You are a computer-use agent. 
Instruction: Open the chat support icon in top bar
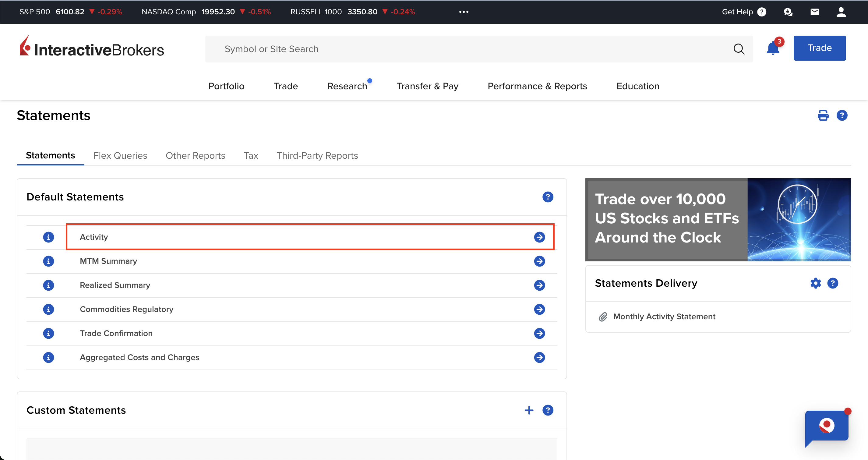point(788,12)
